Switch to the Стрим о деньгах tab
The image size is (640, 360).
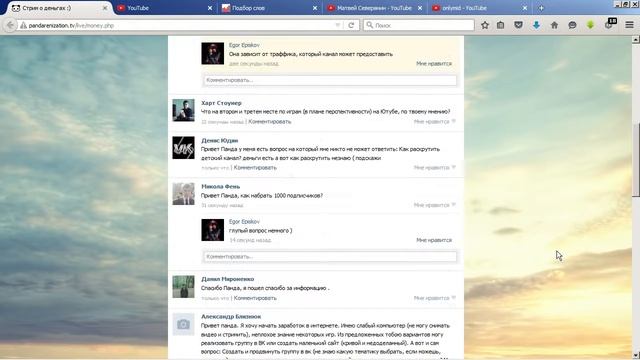click(x=57, y=8)
